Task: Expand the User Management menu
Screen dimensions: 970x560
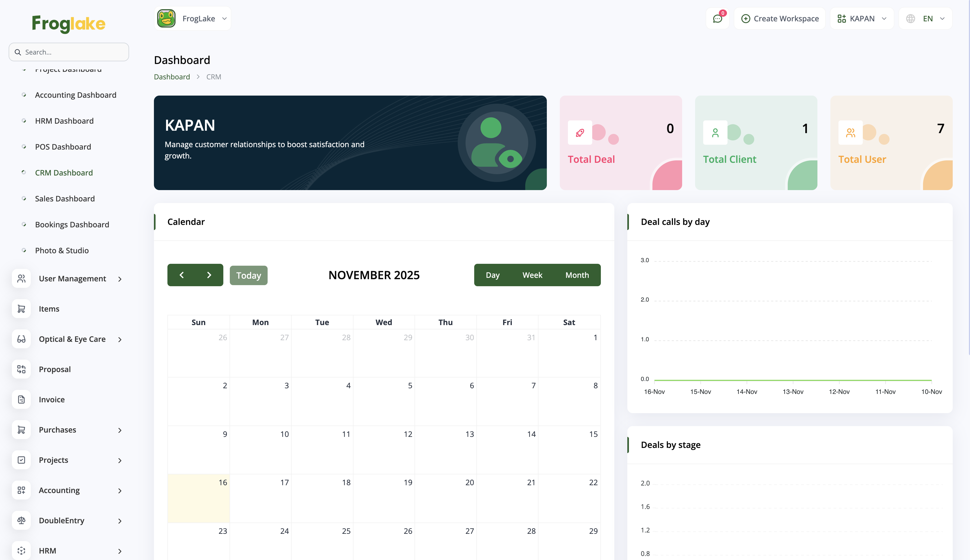Action: point(72,278)
